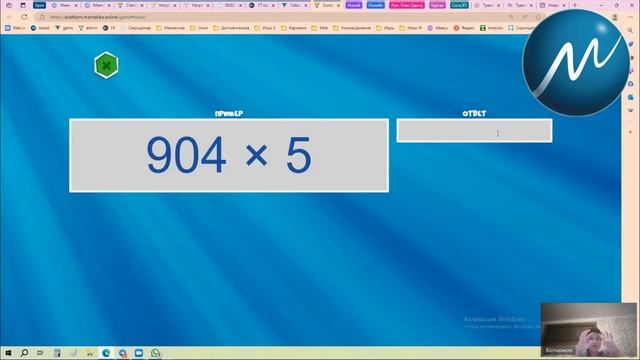Viewport: 640px width, 360px height.
Task: Go back with the browser back arrow
Action: pyautogui.click(x=9, y=17)
